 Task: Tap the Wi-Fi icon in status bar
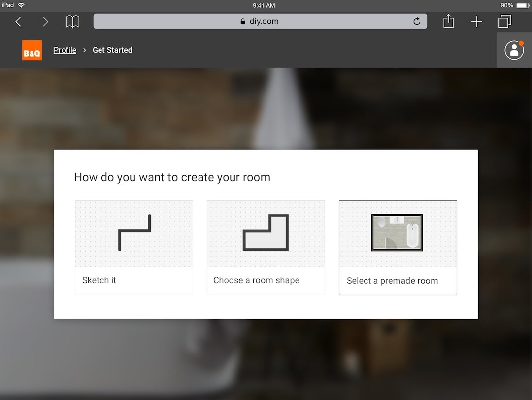(21, 5)
